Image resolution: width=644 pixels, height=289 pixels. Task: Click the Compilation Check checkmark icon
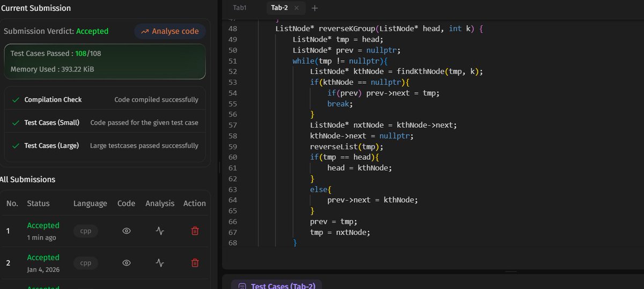[16, 99]
